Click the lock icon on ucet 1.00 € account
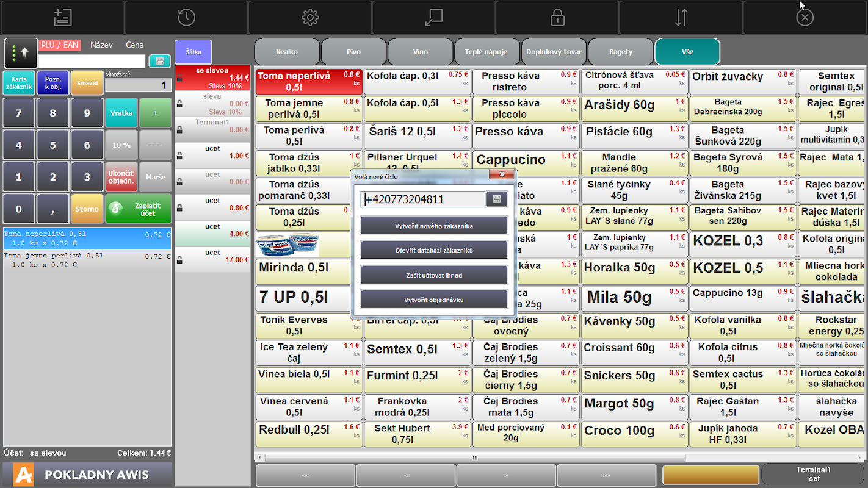868x488 pixels. coord(179,156)
